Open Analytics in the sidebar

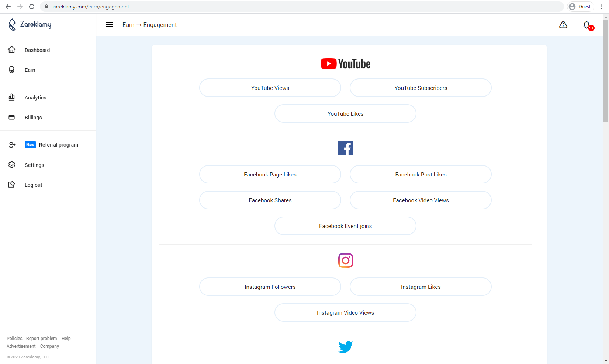pyautogui.click(x=35, y=98)
